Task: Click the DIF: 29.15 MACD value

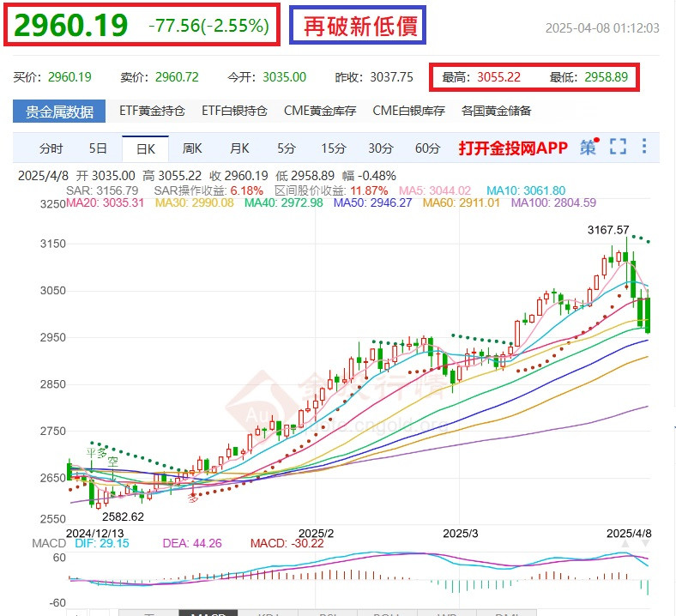Action: click(x=102, y=543)
